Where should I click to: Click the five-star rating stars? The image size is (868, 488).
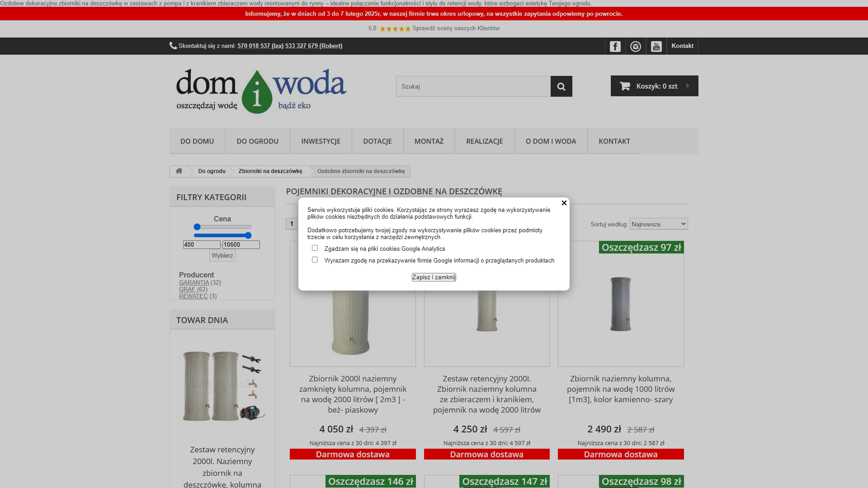pos(395,28)
